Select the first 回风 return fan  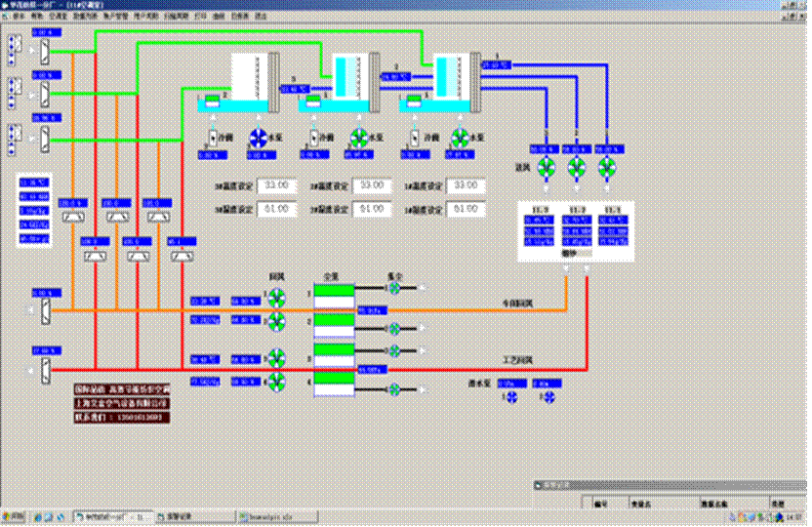277,299
